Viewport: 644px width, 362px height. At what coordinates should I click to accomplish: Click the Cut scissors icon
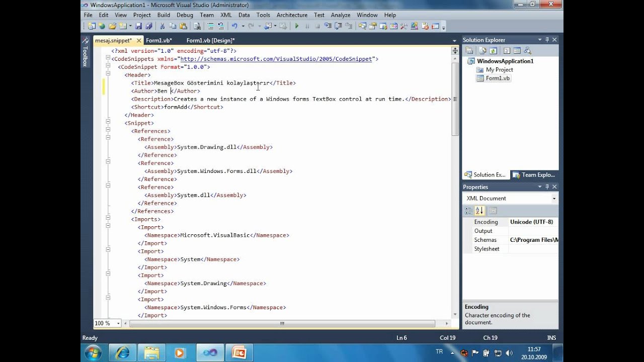click(164, 26)
